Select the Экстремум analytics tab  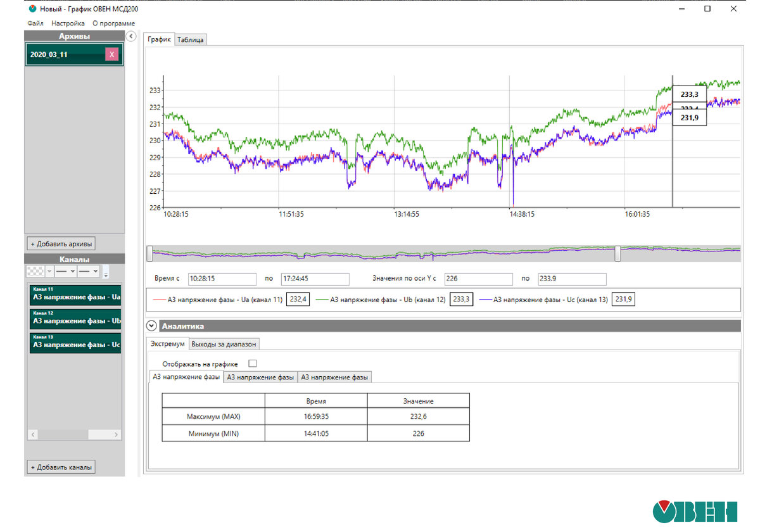168,344
